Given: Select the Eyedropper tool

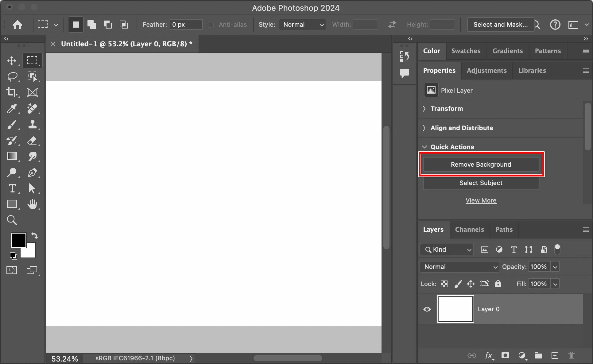Looking at the screenshot, I should click(x=12, y=108).
